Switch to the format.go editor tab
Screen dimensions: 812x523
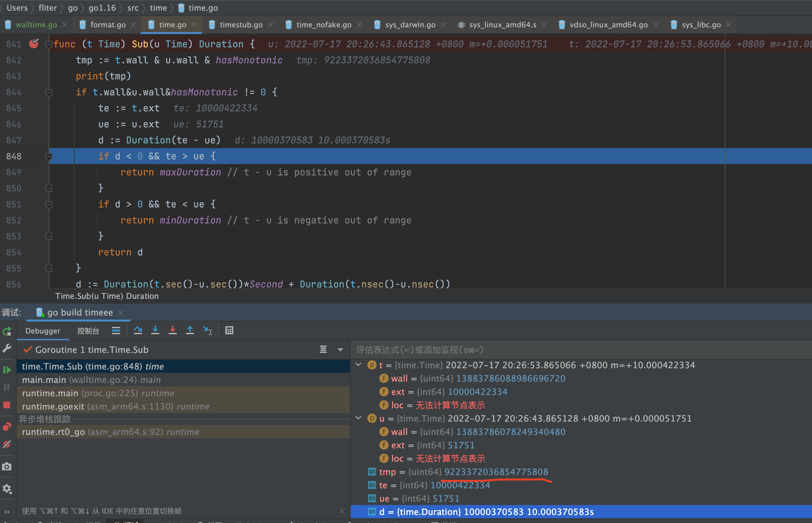pos(108,25)
